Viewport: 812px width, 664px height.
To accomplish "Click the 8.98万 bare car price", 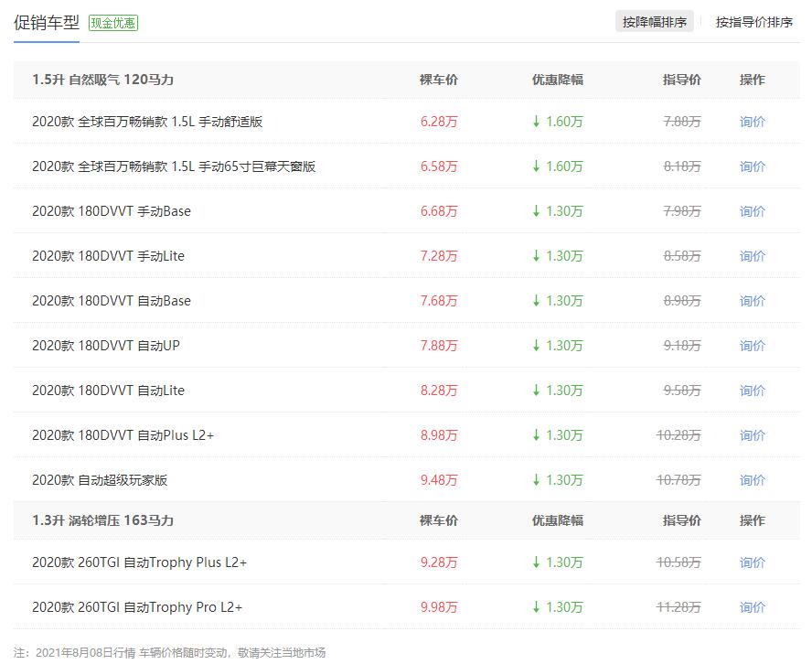I will pos(439,435).
